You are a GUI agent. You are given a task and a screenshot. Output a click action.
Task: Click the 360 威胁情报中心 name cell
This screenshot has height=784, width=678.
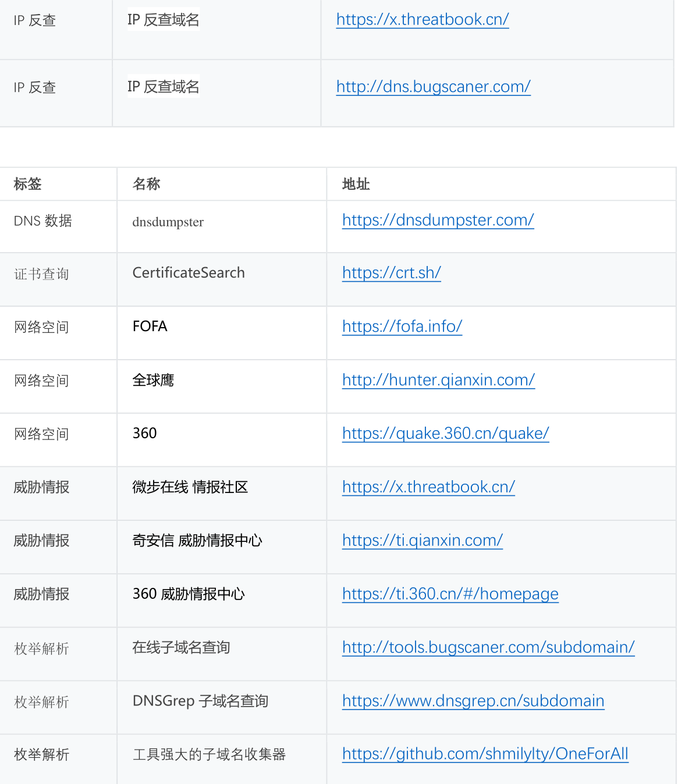pos(189,594)
